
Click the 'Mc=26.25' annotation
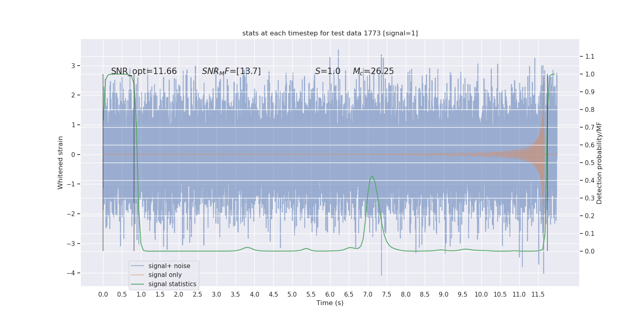coord(374,71)
